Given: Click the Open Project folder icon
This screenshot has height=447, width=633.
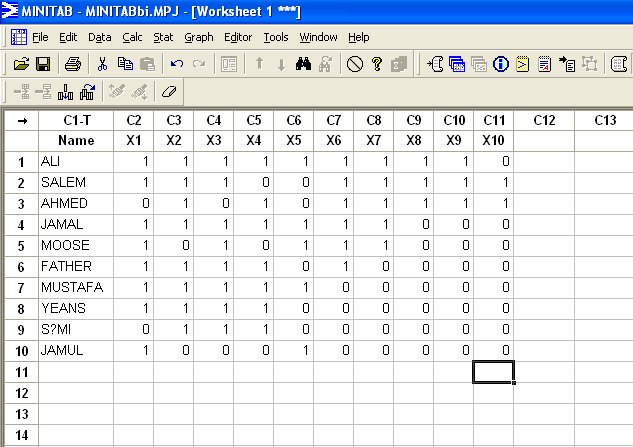Looking at the screenshot, I should tap(21, 64).
